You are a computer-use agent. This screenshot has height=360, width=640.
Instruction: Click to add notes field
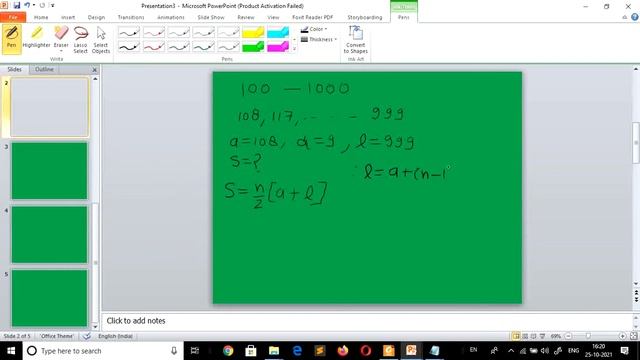tap(367, 321)
